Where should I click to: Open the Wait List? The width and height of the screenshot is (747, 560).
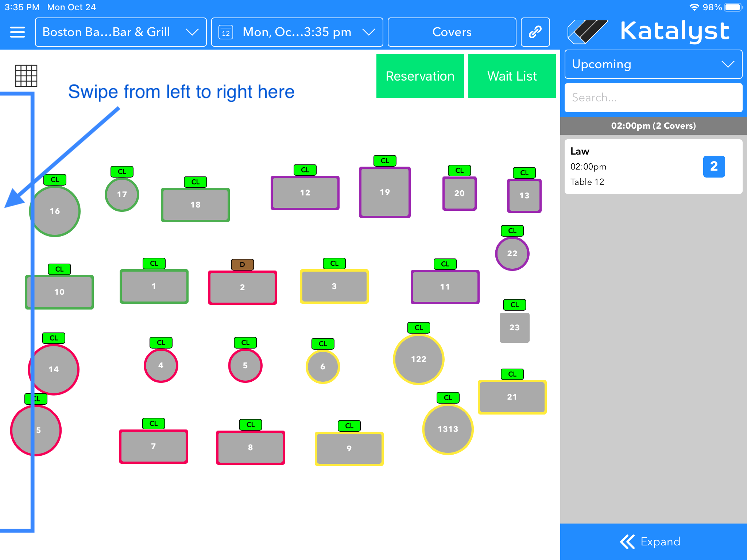(512, 76)
